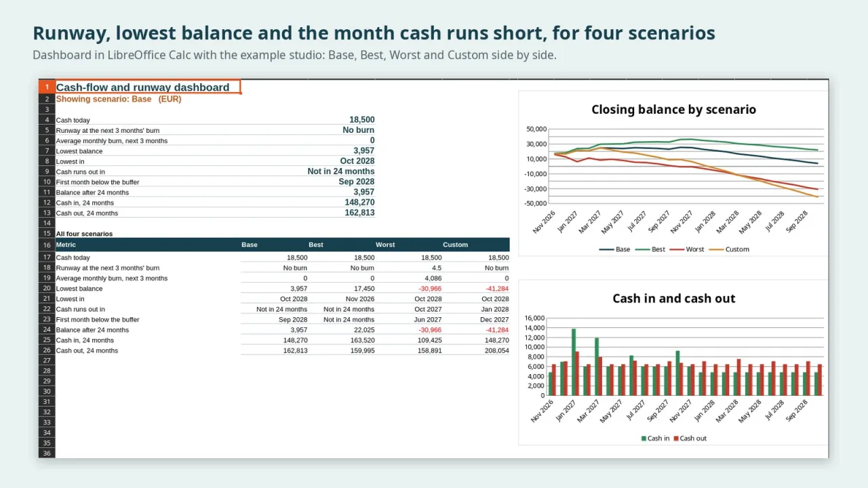Screen dimensions: 868x488
Task: Select Worst cash runs out Oct 2027
Action: coord(428,309)
